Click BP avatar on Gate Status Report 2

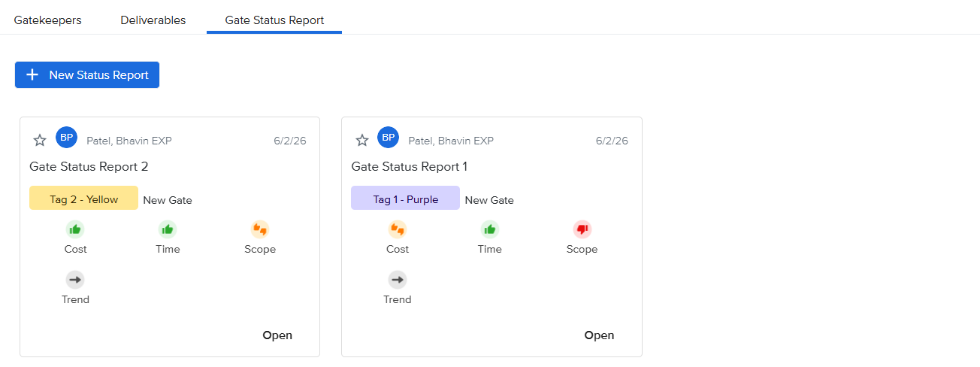coord(66,137)
